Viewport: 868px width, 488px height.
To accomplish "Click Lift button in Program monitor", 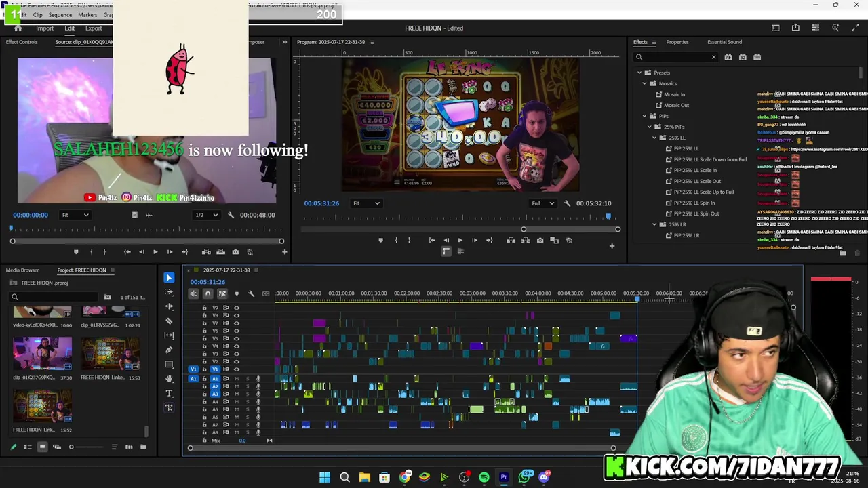I will [x=511, y=240].
